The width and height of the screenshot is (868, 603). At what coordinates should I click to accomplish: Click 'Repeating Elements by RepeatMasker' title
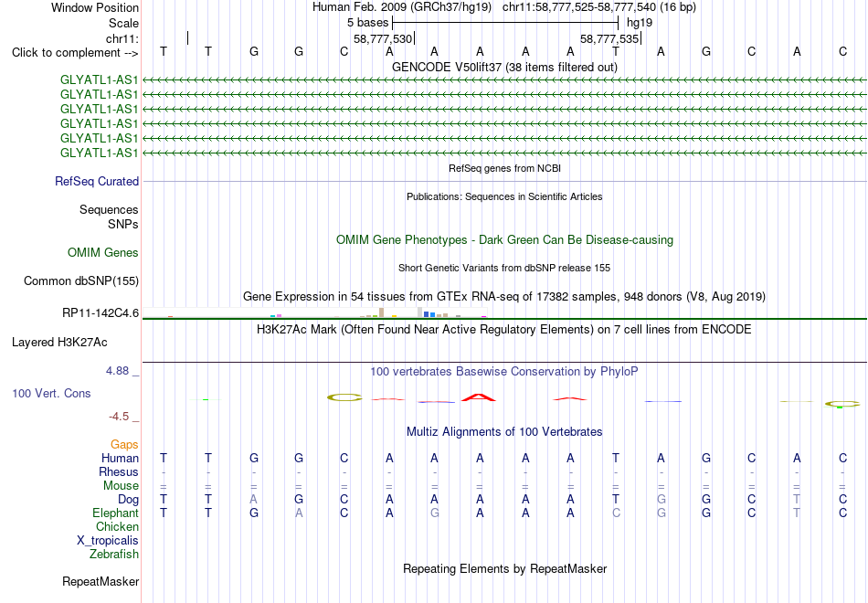tap(504, 568)
